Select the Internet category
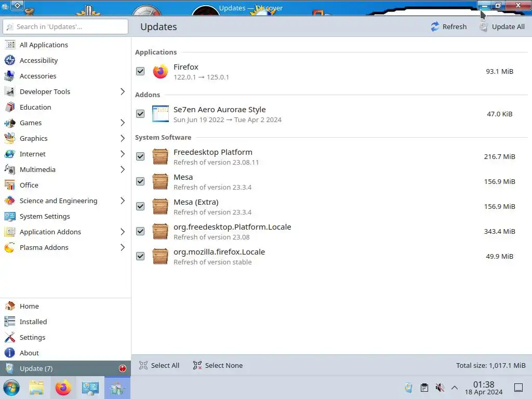532x399 pixels. coord(65,154)
